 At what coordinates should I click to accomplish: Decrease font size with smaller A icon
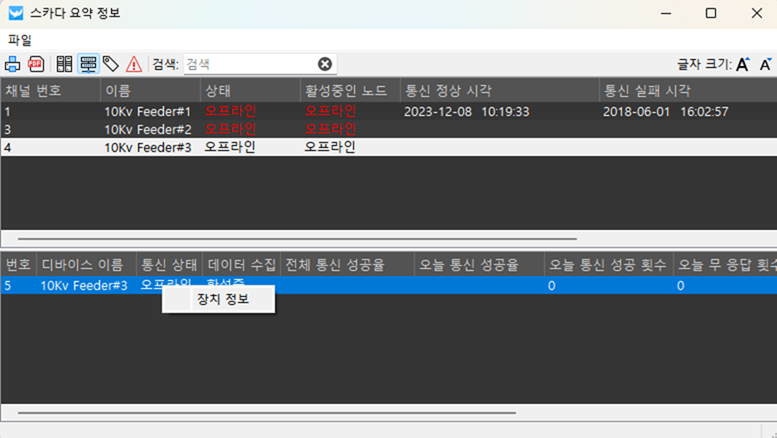click(765, 64)
